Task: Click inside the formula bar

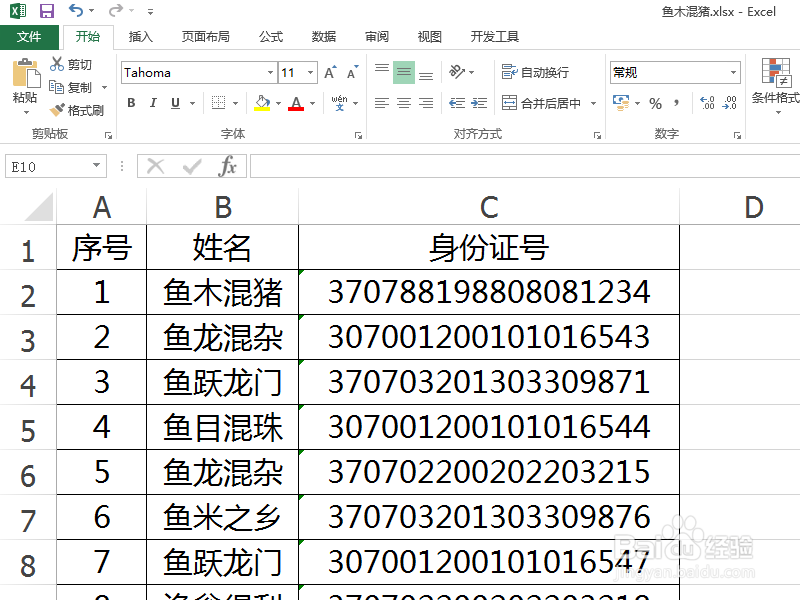Action: (525, 166)
